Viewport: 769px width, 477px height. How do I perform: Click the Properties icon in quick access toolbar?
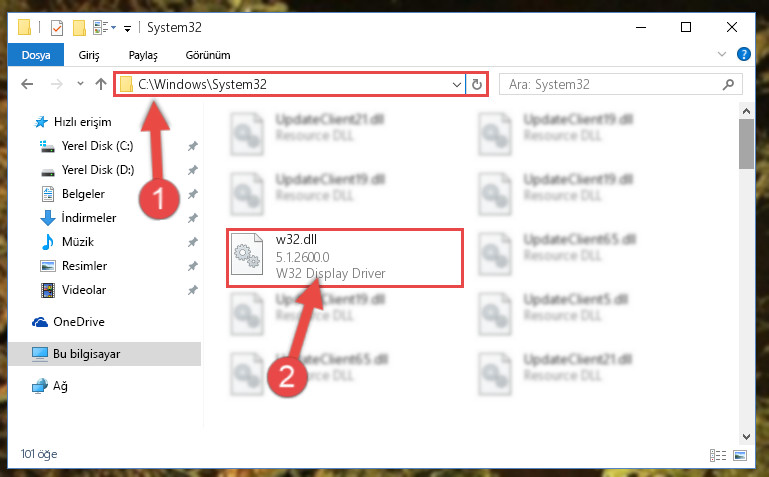pos(57,27)
